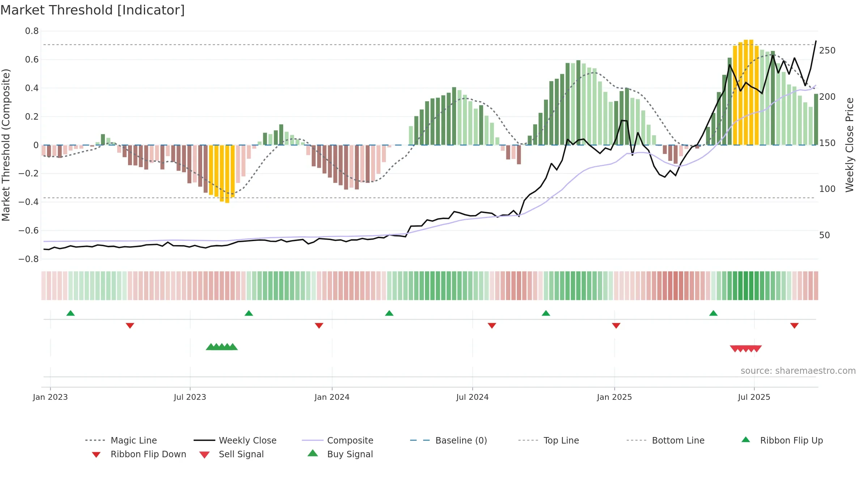The height and width of the screenshot is (488, 868).
Task: Click the chart title Market Threshold [Indicator]
Action: point(93,10)
